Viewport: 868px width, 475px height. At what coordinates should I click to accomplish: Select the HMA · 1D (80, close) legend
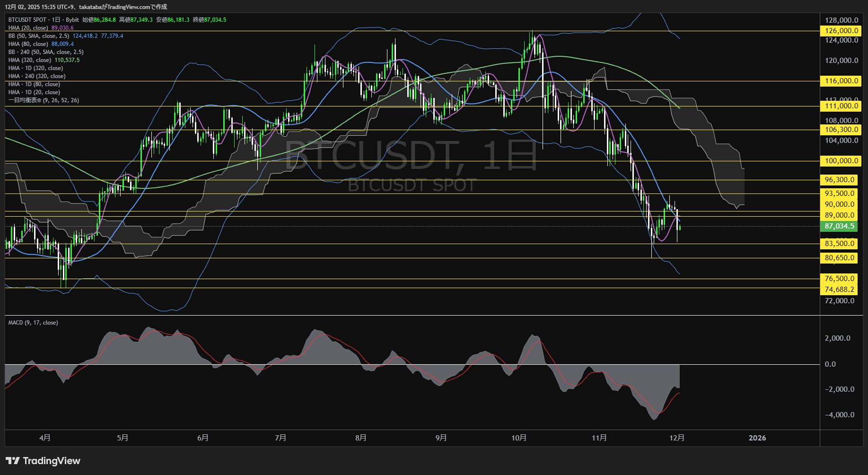tap(34, 84)
